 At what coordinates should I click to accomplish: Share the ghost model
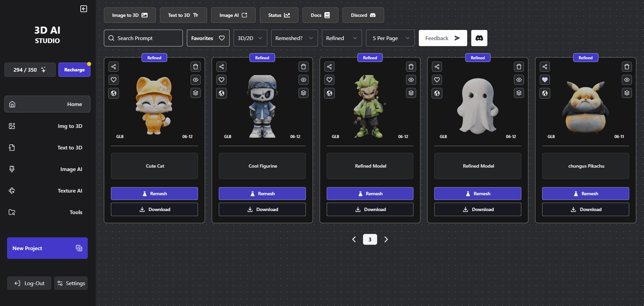pos(437,67)
